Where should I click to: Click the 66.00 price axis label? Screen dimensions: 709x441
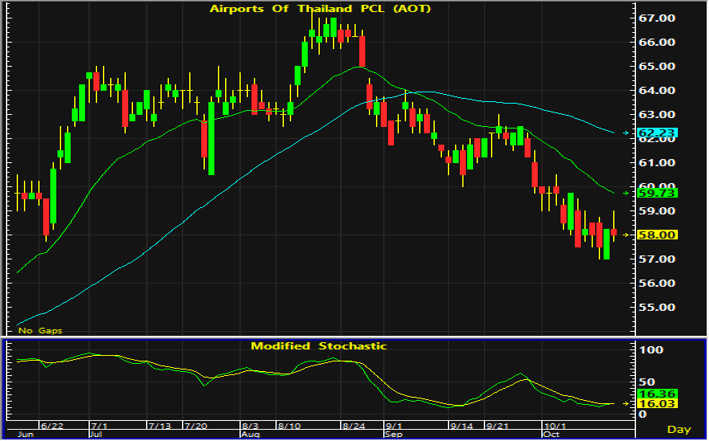pyautogui.click(x=657, y=42)
